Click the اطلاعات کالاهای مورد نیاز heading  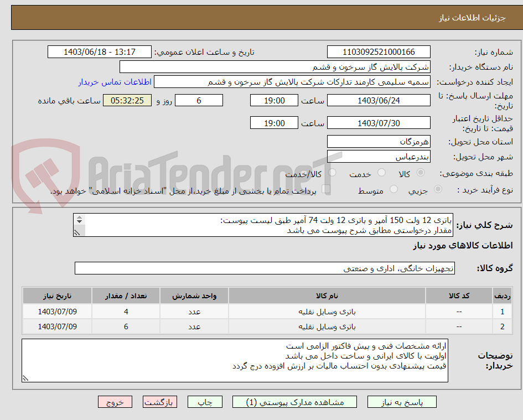click(463, 246)
